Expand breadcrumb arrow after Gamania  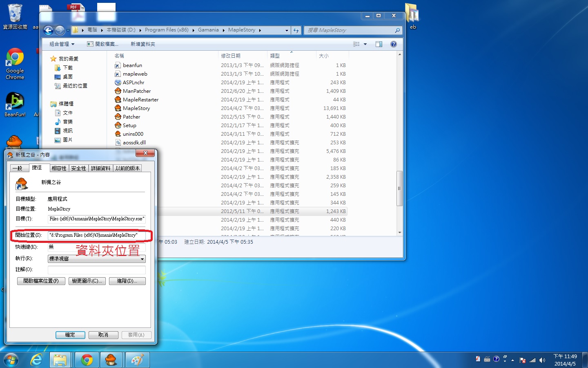(223, 30)
